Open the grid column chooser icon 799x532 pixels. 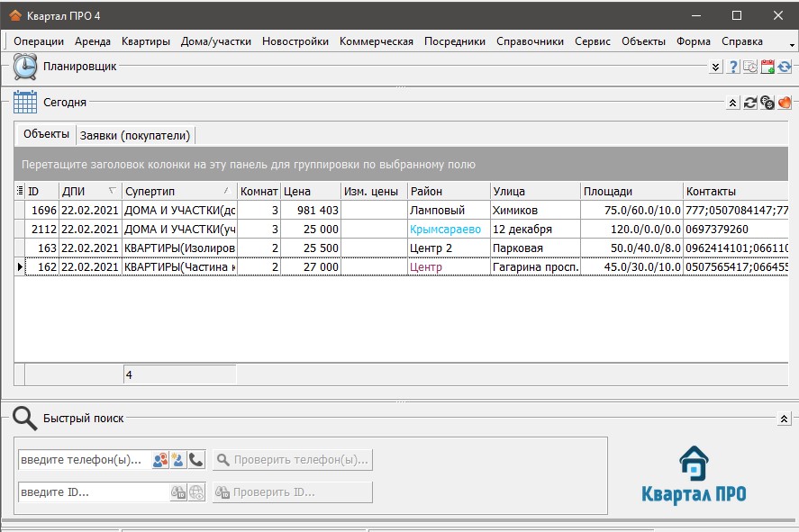(x=20, y=191)
